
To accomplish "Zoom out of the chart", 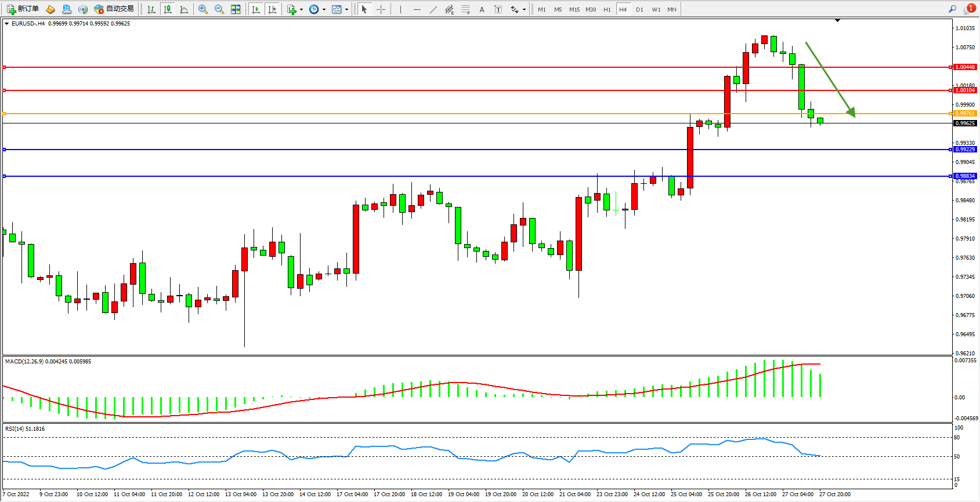I will click(219, 9).
